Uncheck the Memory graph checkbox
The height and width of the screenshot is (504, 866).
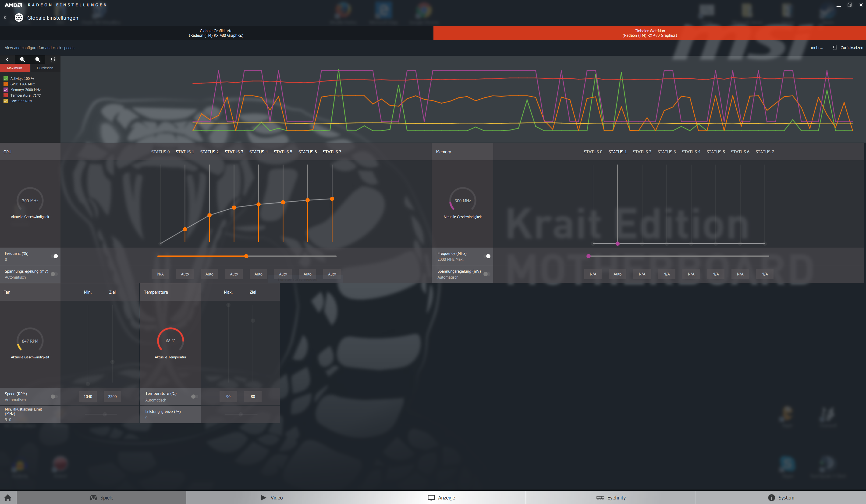click(6, 90)
